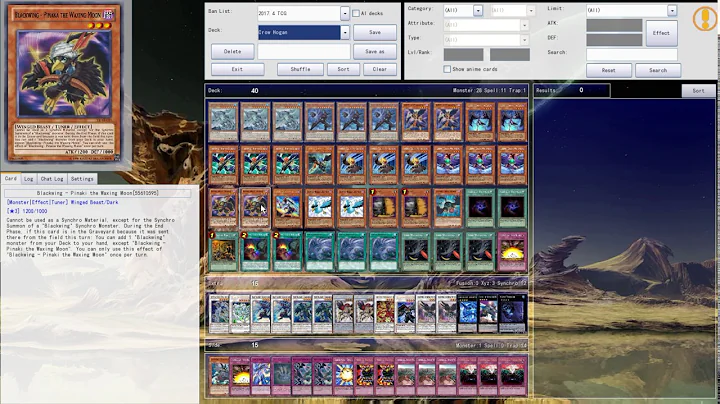Clear the deck

tap(380, 69)
